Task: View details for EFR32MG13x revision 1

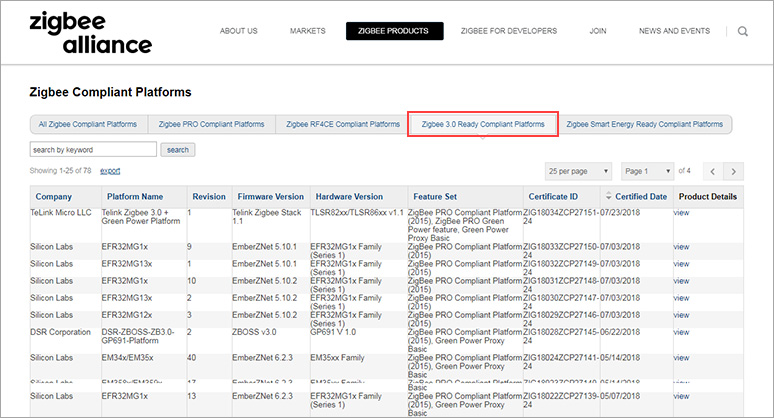Action: [x=681, y=264]
